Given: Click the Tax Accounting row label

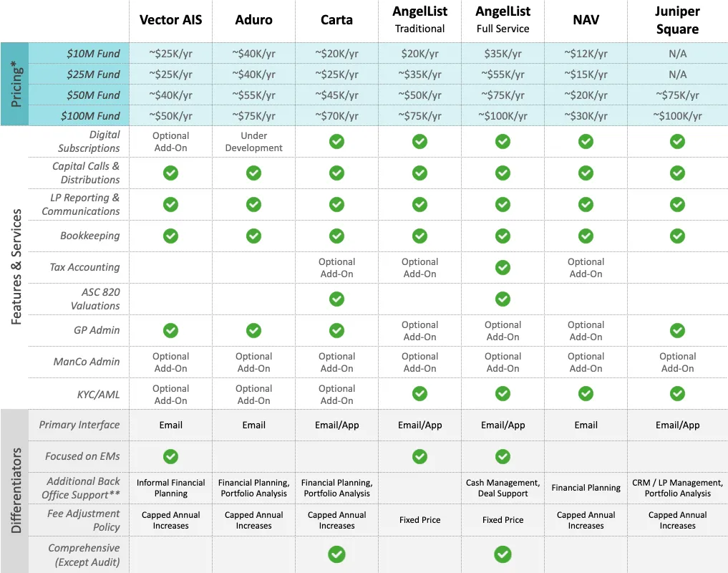Looking at the screenshot, I should [x=84, y=267].
